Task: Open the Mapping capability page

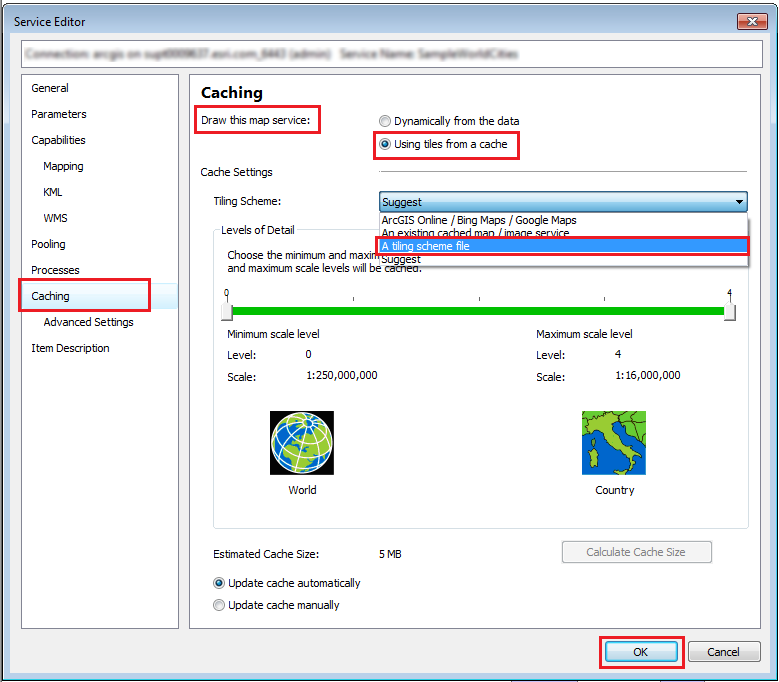Action: 63,166
